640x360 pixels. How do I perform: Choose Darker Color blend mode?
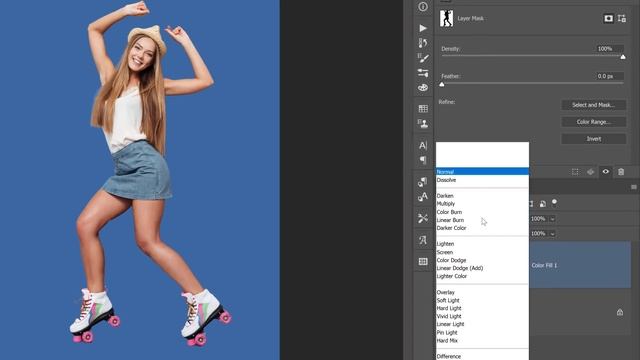482,228
